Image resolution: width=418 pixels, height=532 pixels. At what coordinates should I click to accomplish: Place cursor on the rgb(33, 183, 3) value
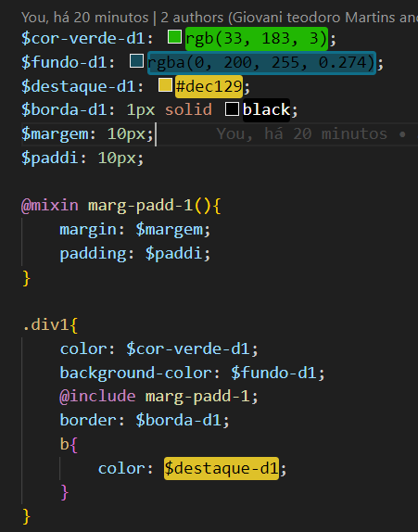click(x=257, y=39)
